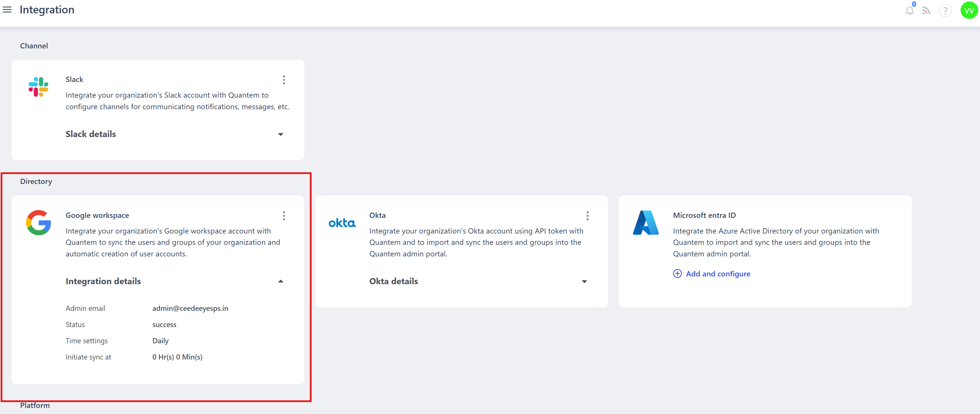980x414 pixels.
Task: Click Add and configure link
Action: 718,274
